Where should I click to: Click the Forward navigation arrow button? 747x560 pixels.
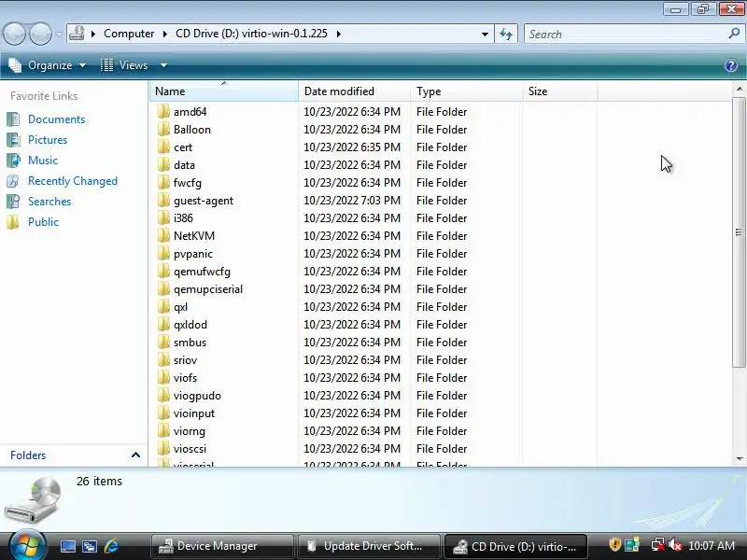click(x=40, y=34)
